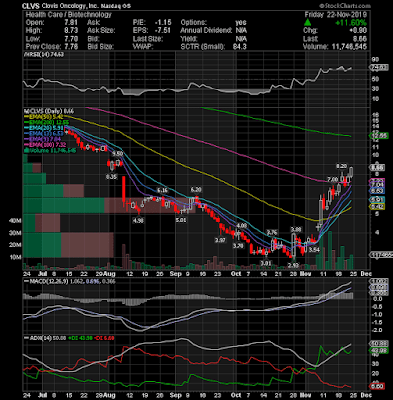393x400 pixels.
Task: Click the last price 8.66 right-axis tag
Action: (378, 168)
